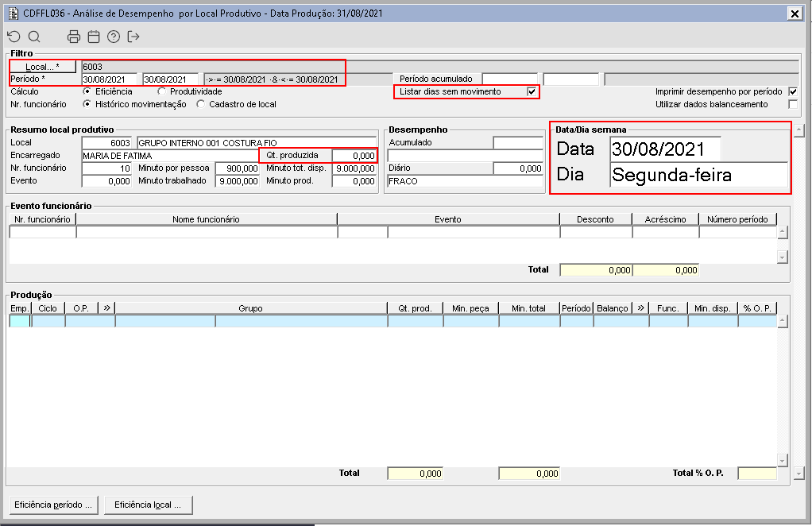
Task: Click Produção table scrollbar down arrow
Action: click(x=783, y=460)
